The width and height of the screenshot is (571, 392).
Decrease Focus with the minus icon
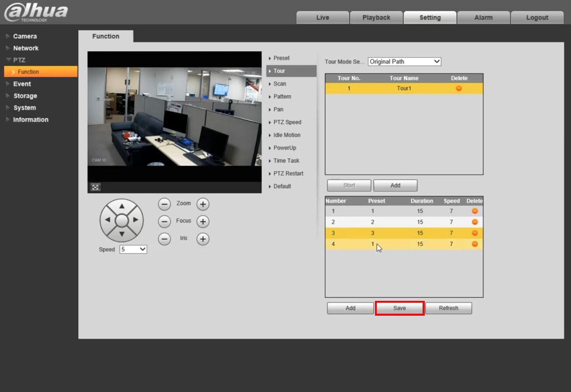pyautogui.click(x=164, y=222)
